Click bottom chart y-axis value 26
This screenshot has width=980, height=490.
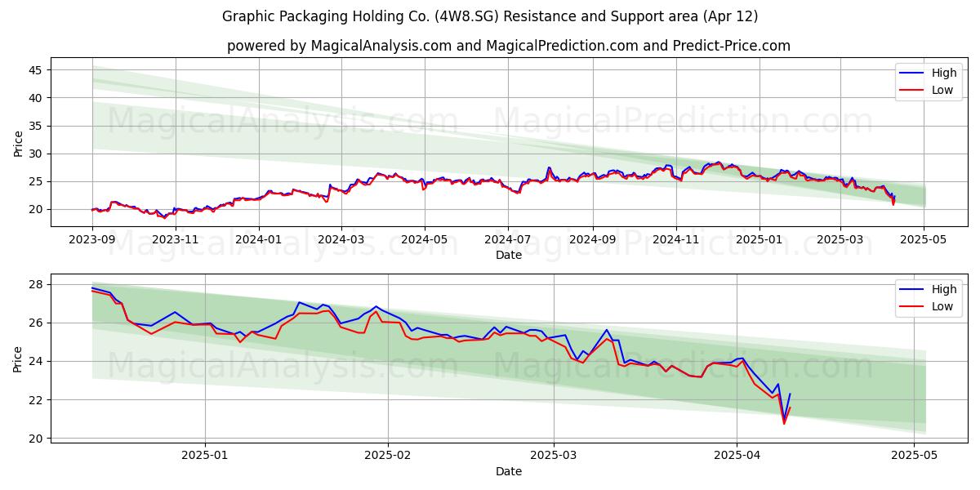tap(36, 323)
